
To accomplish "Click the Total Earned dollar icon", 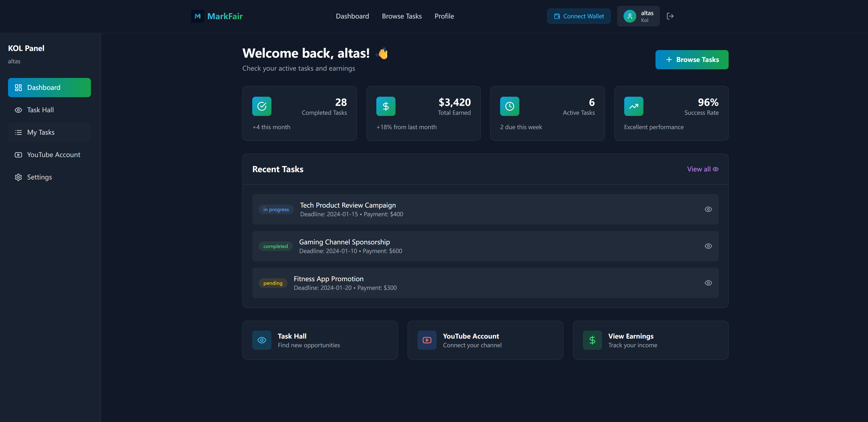I will (x=385, y=106).
